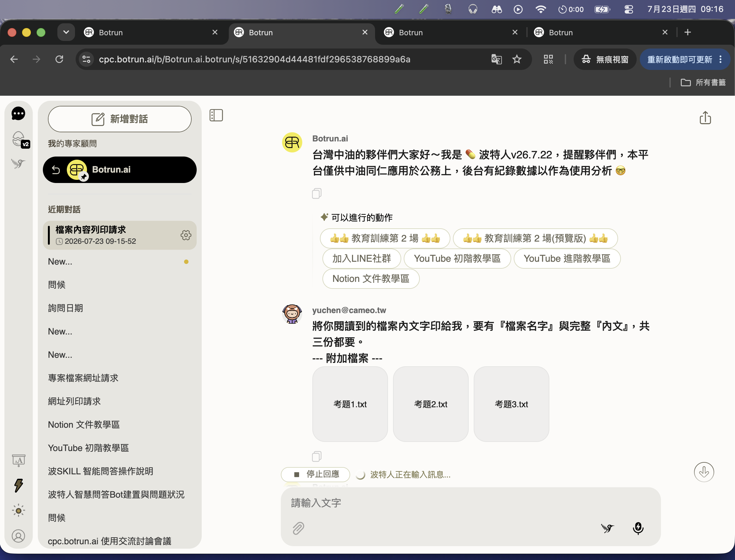
Task: Click the paperclip attach file icon
Action: [298, 528]
